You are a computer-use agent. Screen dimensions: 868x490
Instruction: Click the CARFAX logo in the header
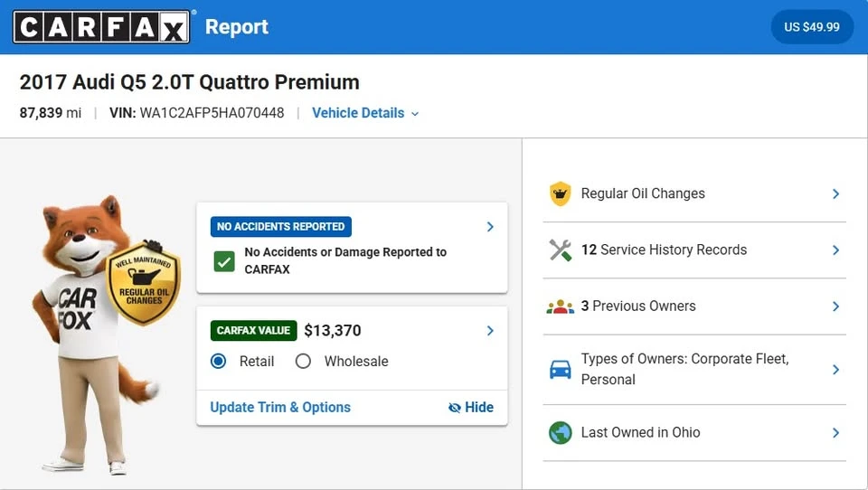(x=101, y=26)
